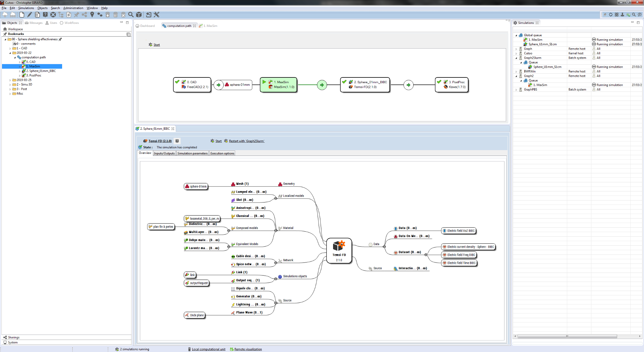Open the Workflows tab
Viewport: 644px width, 352px height.
(x=69, y=23)
